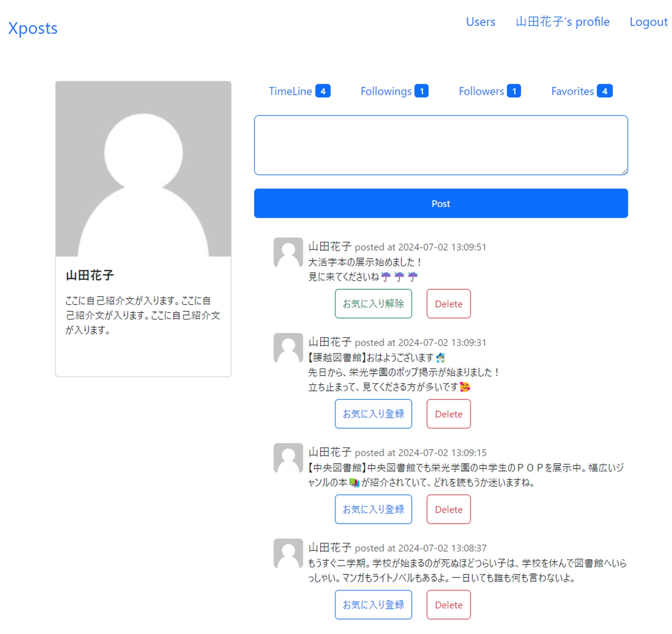The width and height of the screenshot is (672, 634).
Task: Unfavorite the 大活字本 post with お気に入り解除
Action: 373,304
